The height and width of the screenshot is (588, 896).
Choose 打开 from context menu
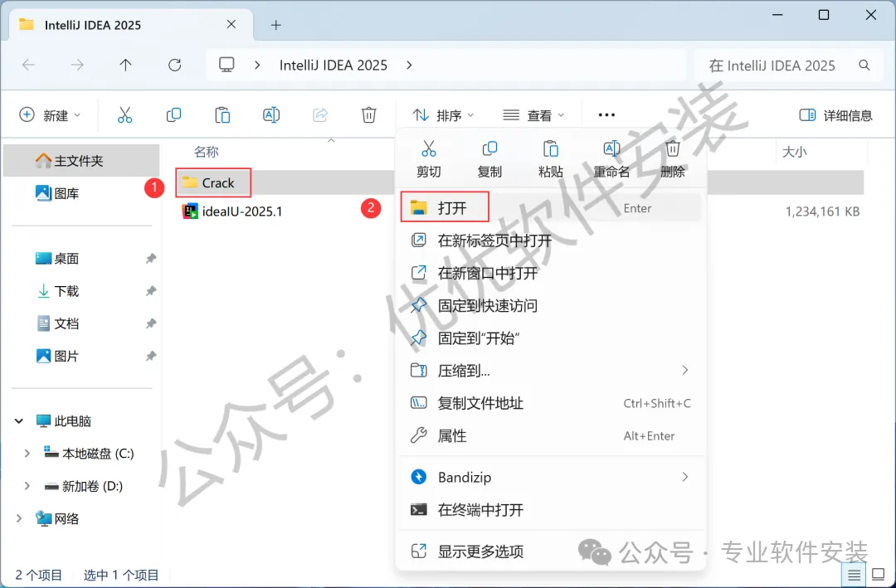tap(550, 207)
